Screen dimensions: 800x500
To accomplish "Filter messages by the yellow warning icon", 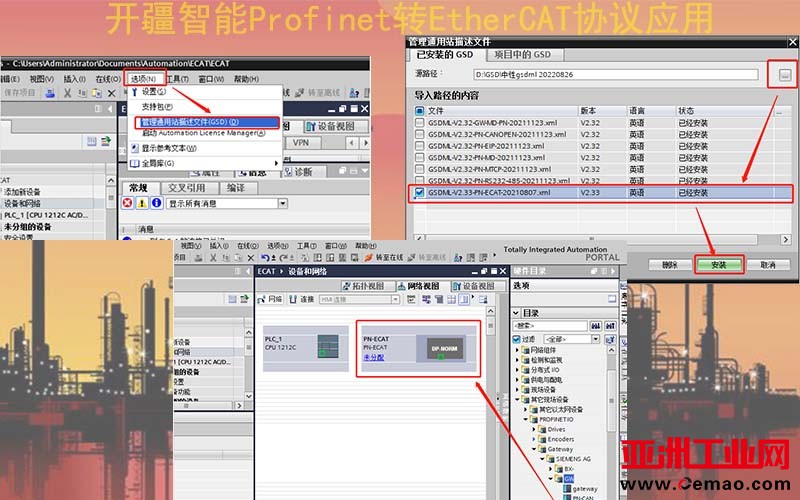I will (x=142, y=203).
